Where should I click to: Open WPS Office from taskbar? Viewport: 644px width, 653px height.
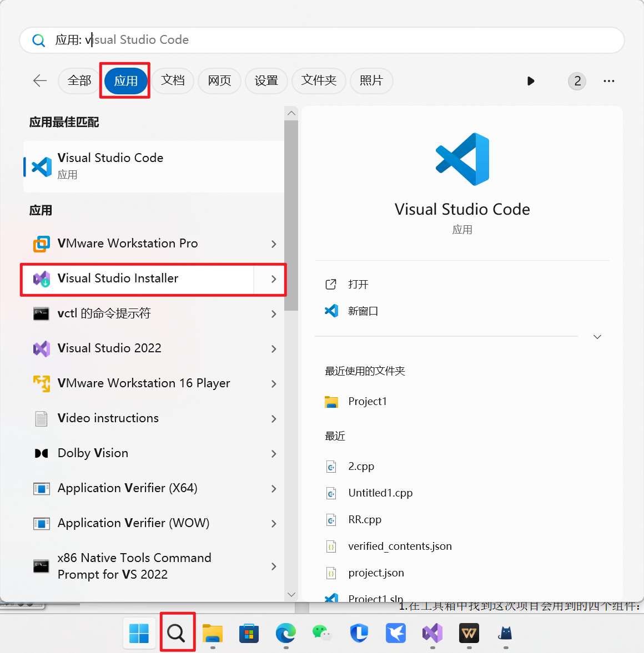point(469,634)
